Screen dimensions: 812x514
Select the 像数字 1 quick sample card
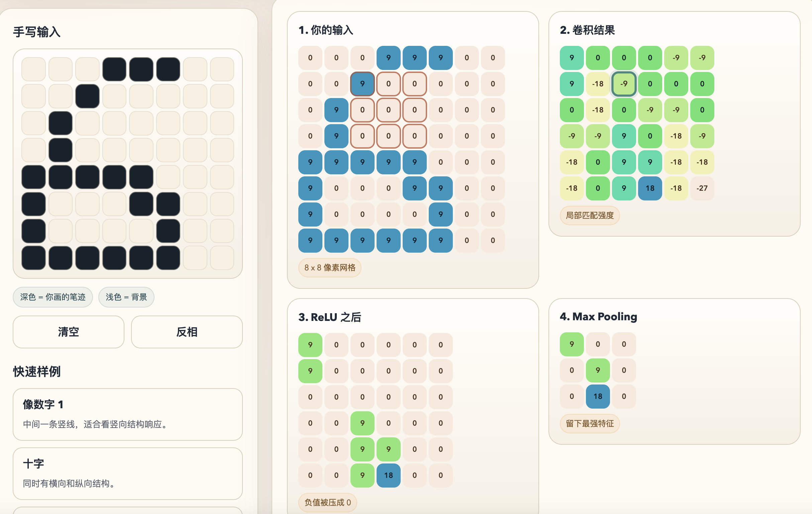pos(127,414)
